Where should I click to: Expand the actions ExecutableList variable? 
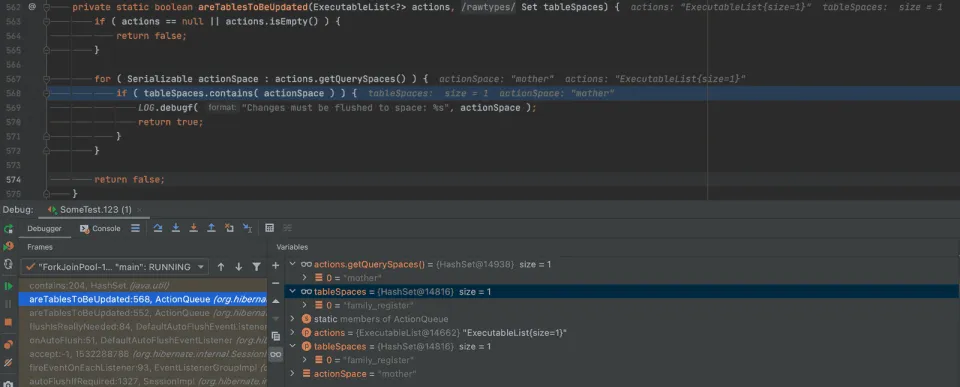tap(293, 333)
